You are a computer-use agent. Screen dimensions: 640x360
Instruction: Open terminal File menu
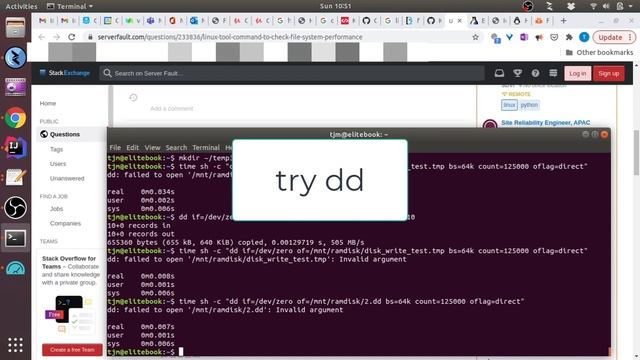[x=115, y=147]
